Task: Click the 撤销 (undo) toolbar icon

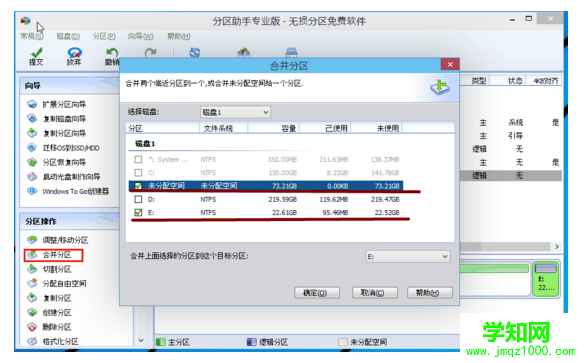Action: (x=112, y=57)
